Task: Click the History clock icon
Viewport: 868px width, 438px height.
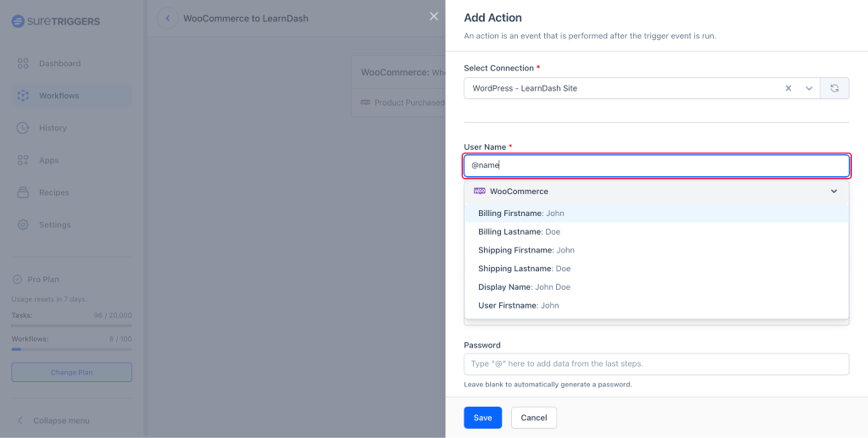Action: (23, 128)
